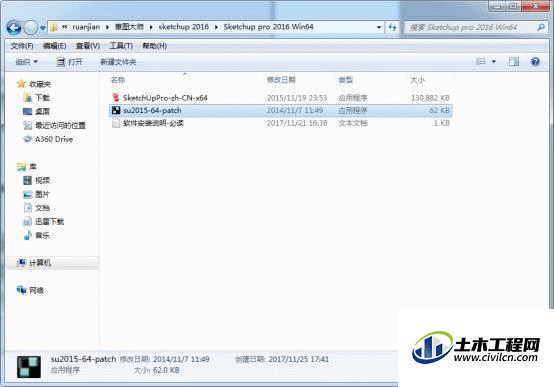Click the change view icon
554x387 pixels.
(481, 62)
